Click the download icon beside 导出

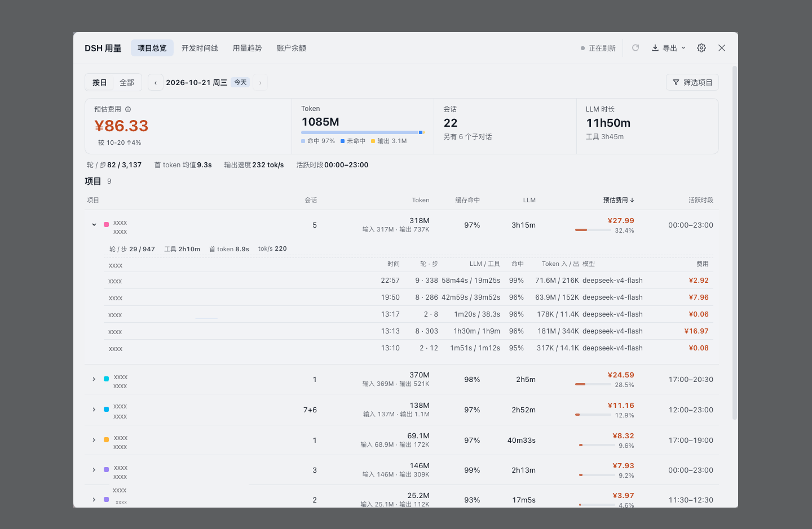pyautogui.click(x=655, y=48)
